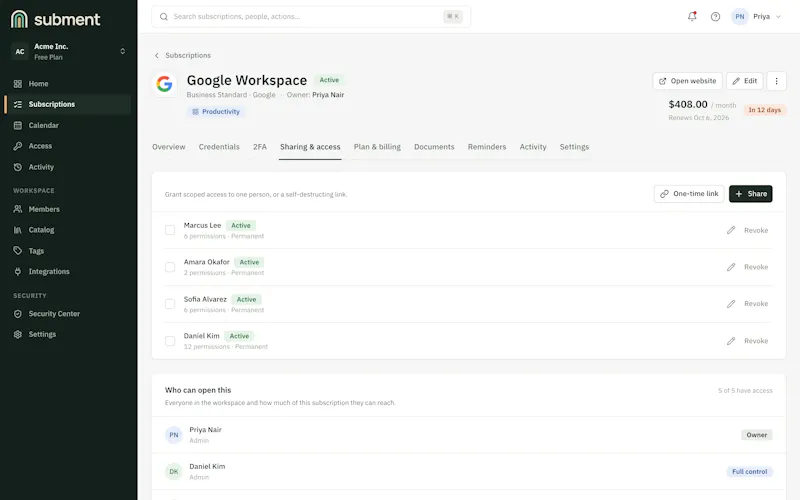Click the '5 of 5 have access' text
Viewport: 800px width, 500px height.
pyautogui.click(x=745, y=391)
